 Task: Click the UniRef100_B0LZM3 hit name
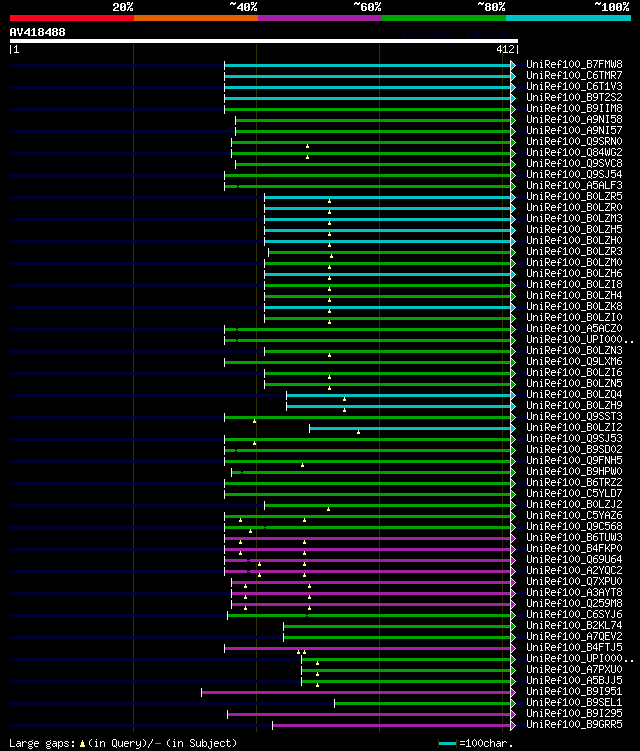tap(574, 218)
